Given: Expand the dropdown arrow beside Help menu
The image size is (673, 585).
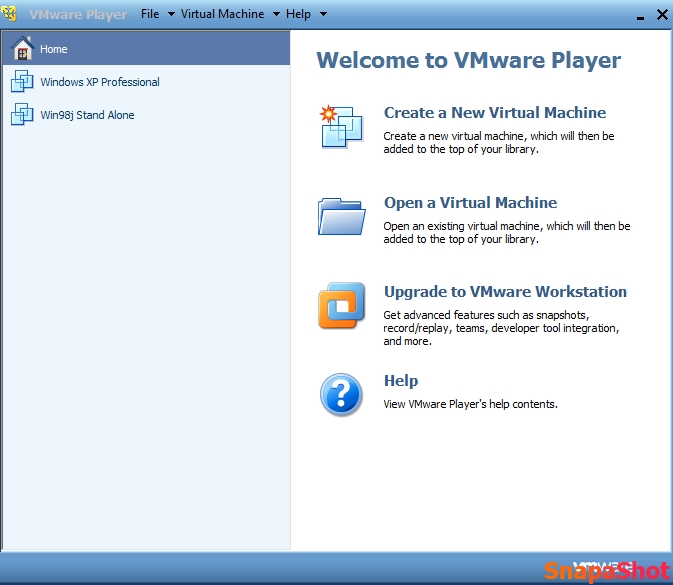Looking at the screenshot, I should 323,14.
